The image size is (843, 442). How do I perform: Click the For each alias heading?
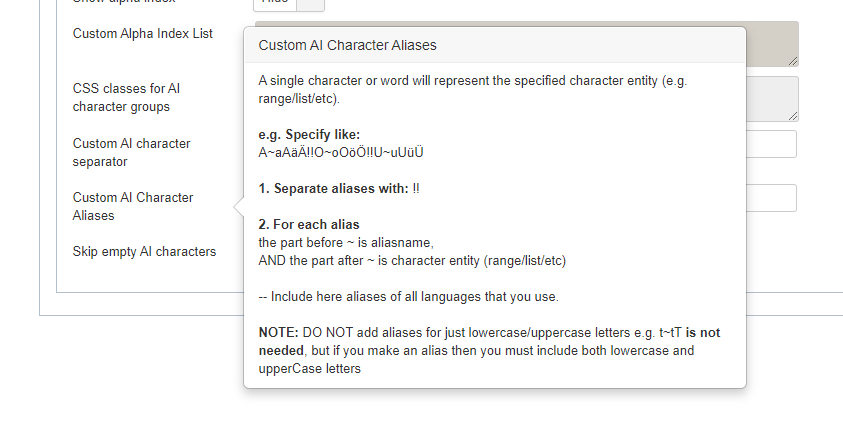pos(309,225)
